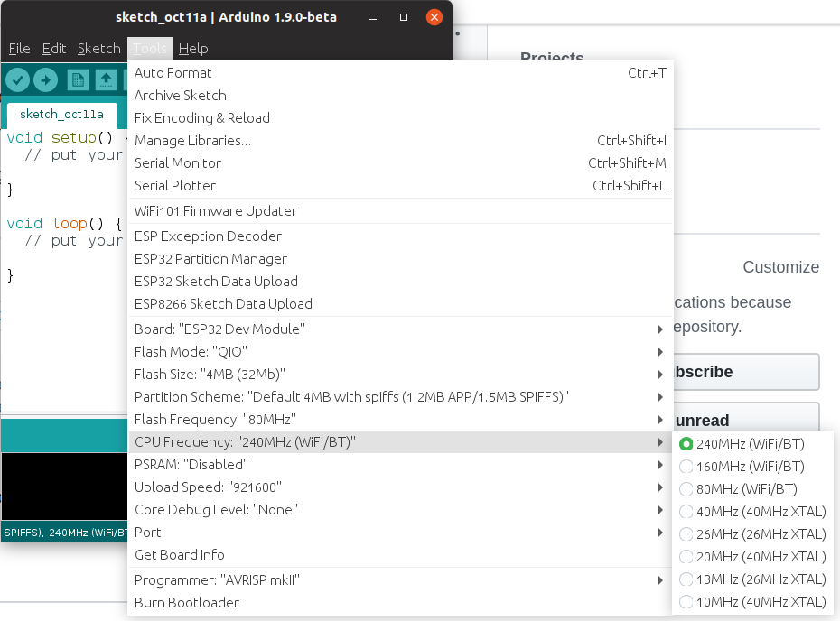Click the Verify checkmark toolbar icon
The height and width of the screenshot is (621, 840).
tap(18, 80)
